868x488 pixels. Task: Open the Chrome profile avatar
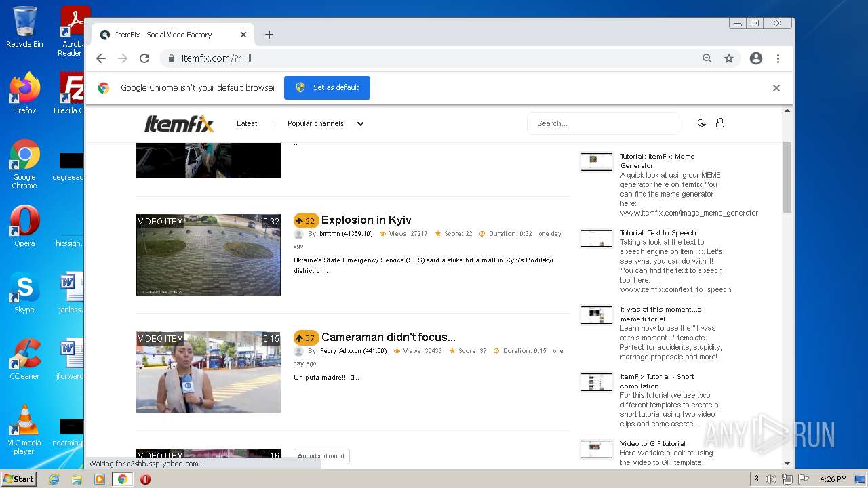(756, 58)
